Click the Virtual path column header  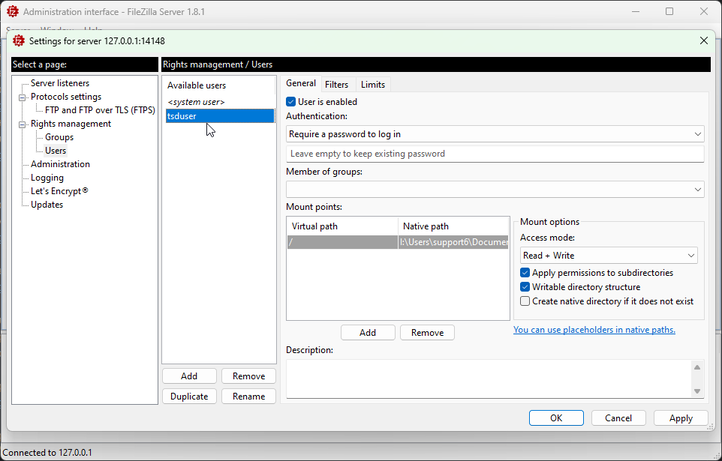(343, 226)
